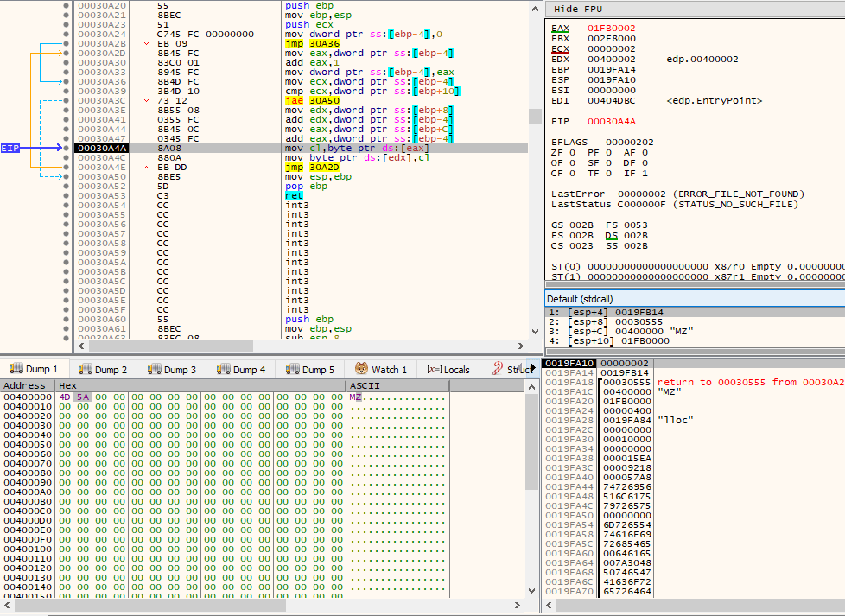Click the dump panel vertical scrollbar thumb
Screen dimensions: 845x616
coord(532,442)
